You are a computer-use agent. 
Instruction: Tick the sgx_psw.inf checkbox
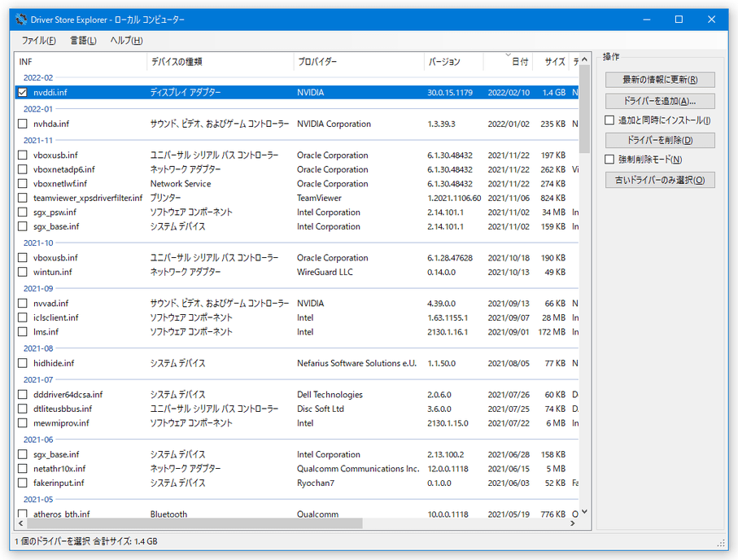pyautogui.click(x=23, y=212)
